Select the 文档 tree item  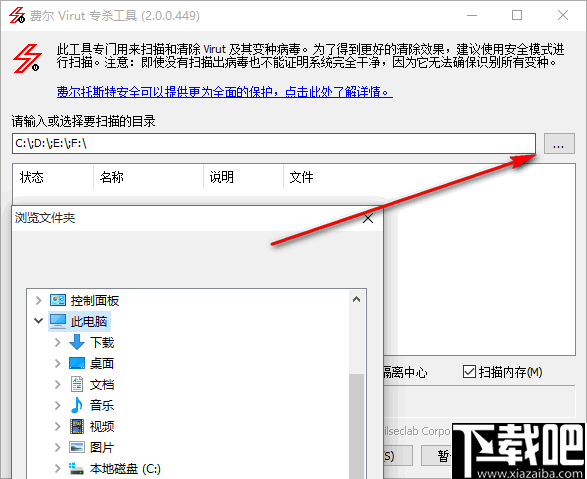click(102, 384)
